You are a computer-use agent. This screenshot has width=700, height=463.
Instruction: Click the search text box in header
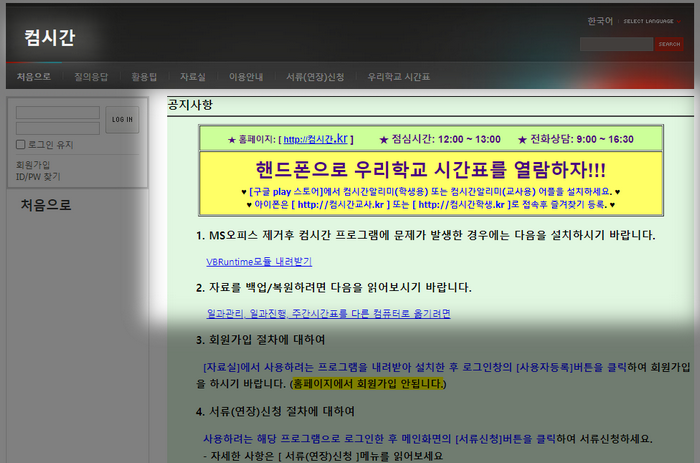coord(616,45)
